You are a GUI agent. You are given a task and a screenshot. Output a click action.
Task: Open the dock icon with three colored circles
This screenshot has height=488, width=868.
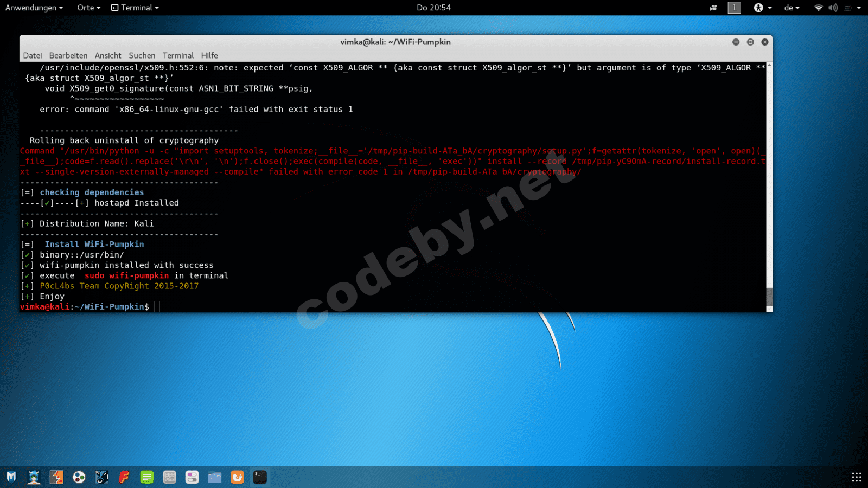(79, 477)
